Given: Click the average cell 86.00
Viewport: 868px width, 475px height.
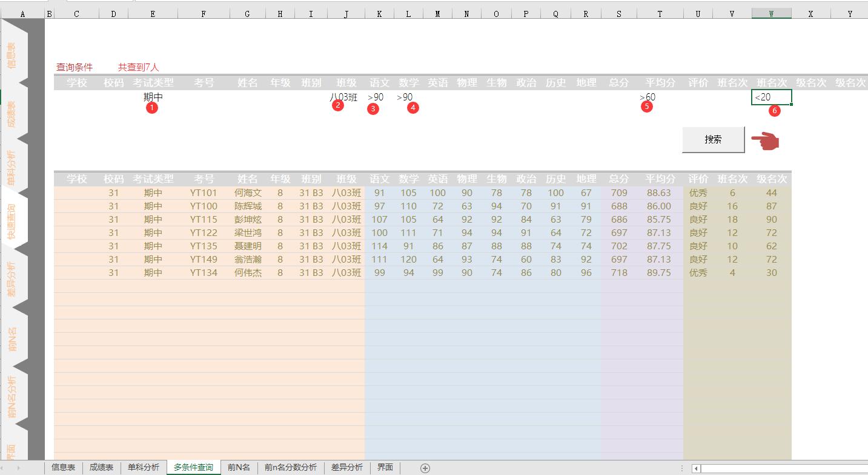Looking at the screenshot, I should tap(659, 206).
